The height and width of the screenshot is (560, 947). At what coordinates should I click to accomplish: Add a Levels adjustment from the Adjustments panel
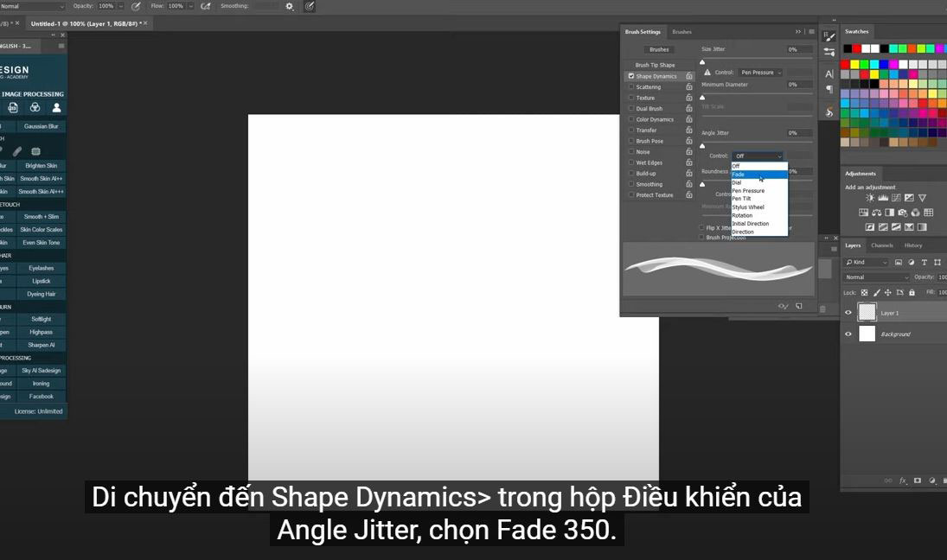tap(883, 198)
